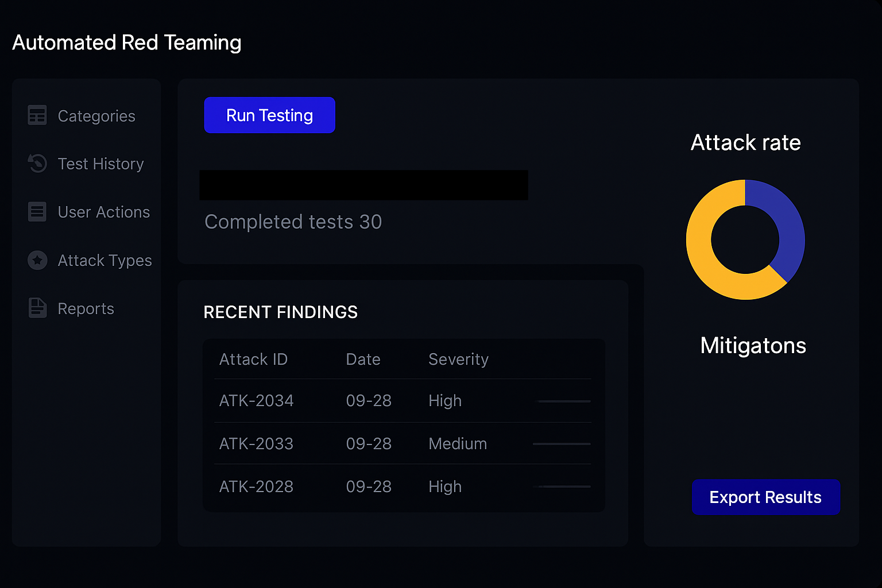Select the yellow donut chart segment
Image resolution: width=882 pixels, height=588 pixels.
pos(703,258)
